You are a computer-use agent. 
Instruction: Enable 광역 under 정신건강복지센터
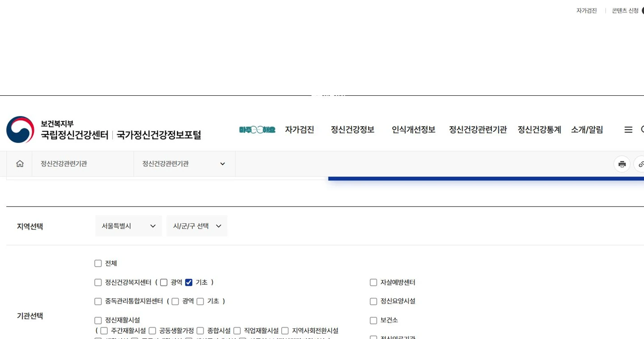(x=164, y=282)
